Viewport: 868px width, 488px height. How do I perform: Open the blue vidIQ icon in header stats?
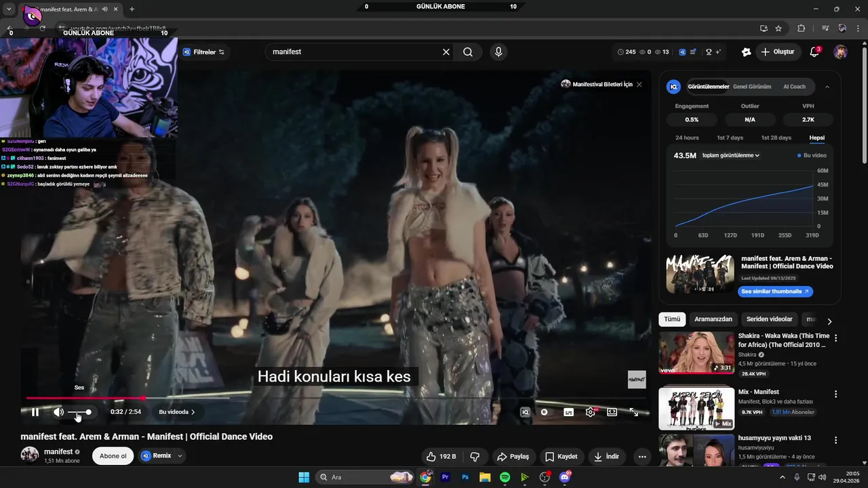click(682, 52)
